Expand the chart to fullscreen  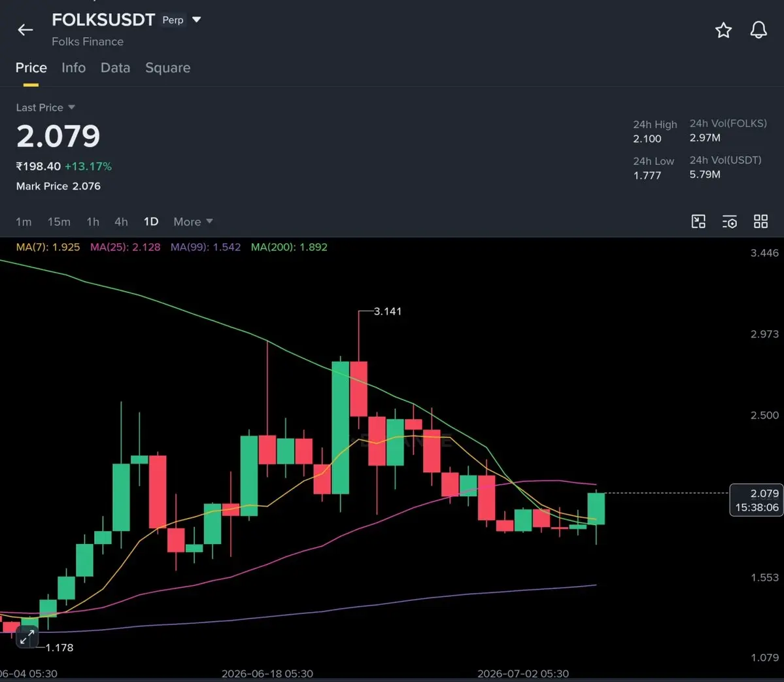27,636
